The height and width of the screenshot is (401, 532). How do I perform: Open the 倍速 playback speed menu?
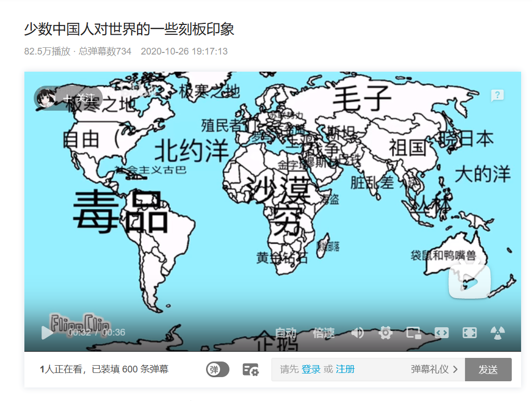(324, 333)
